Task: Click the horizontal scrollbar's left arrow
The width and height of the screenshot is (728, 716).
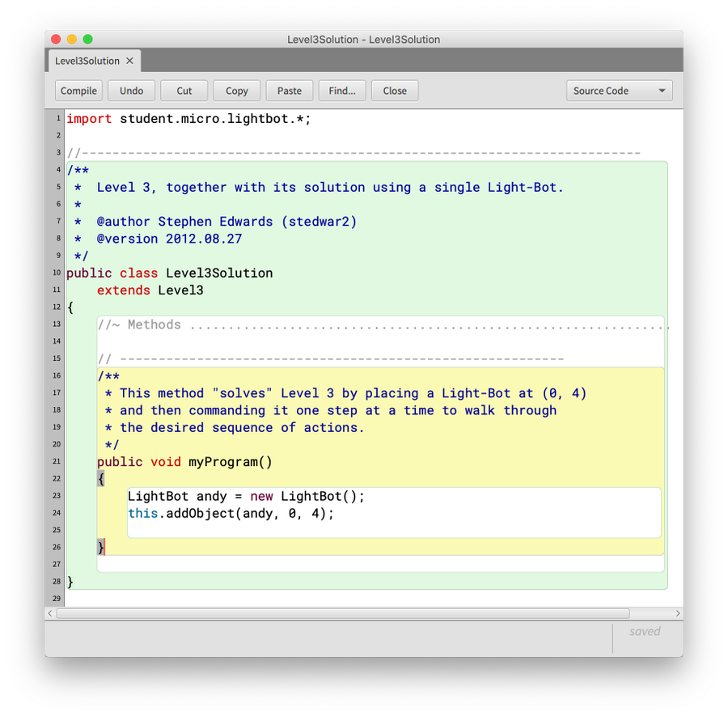Action: tap(50, 614)
